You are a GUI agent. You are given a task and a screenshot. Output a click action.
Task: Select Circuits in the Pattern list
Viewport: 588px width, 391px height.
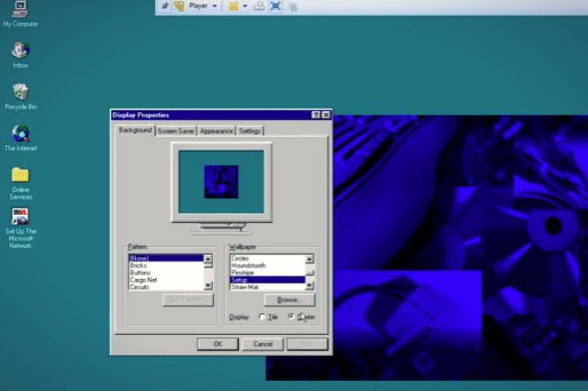pos(165,287)
